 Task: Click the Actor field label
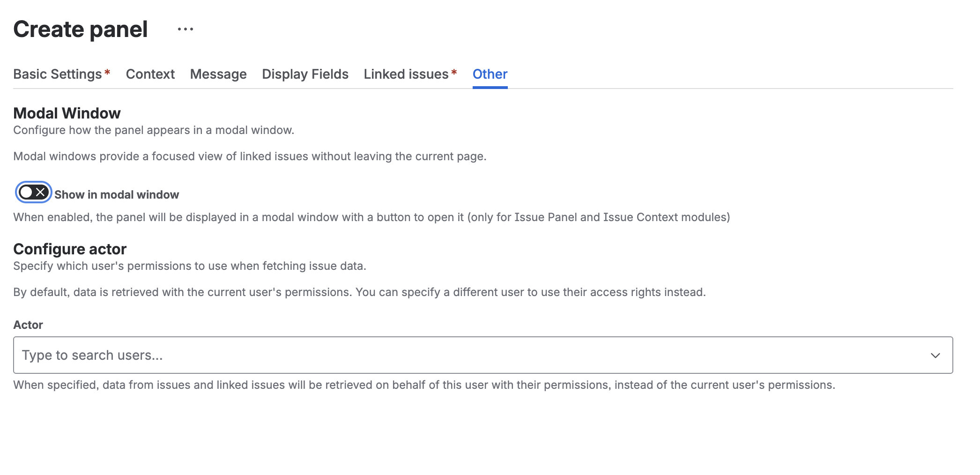28,325
